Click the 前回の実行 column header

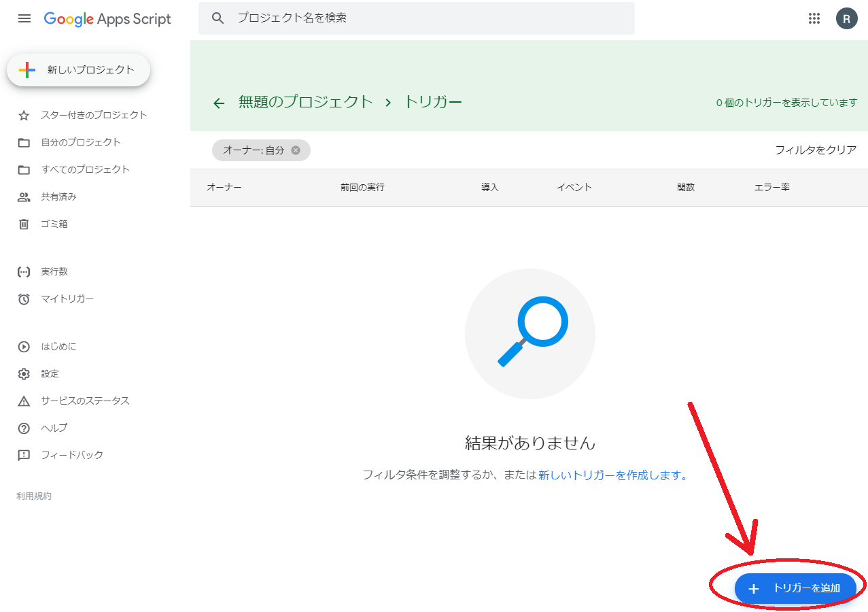pos(362,187)
